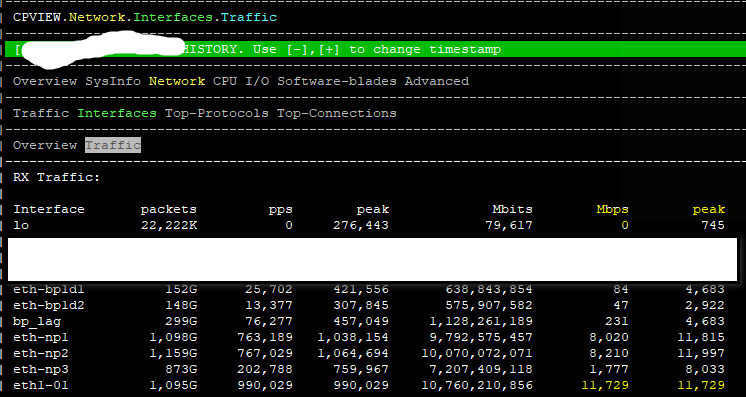This screenshot has width=746, height=397.
Task: Open the Overview top menu tab
Action: pos(45,81)
